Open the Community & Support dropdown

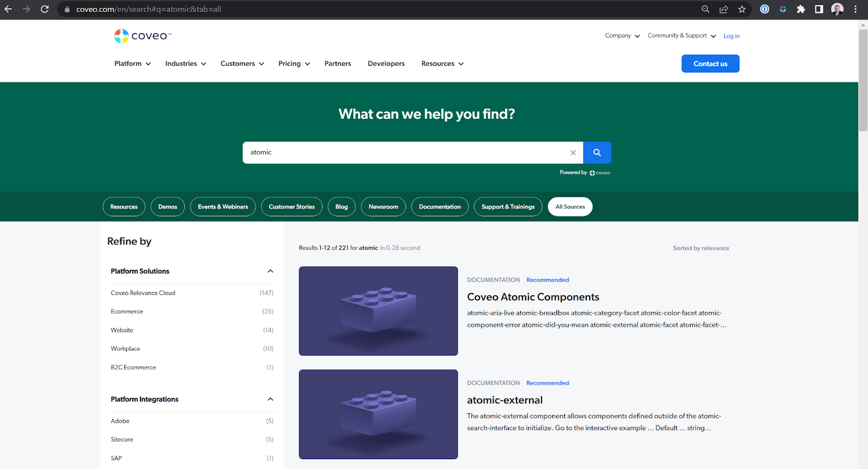[x=681, y=36]
